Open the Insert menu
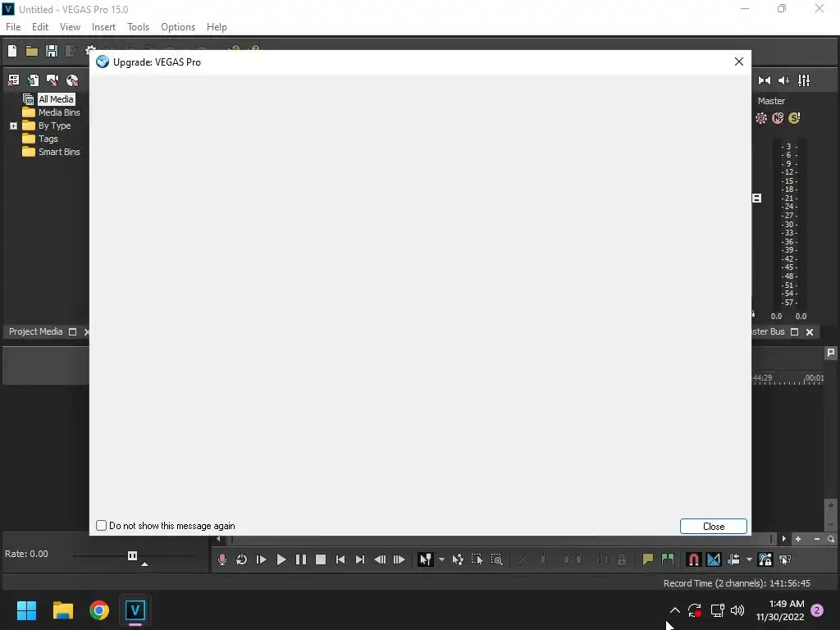This screenshot has width=840, height=630. pos(103,27)
